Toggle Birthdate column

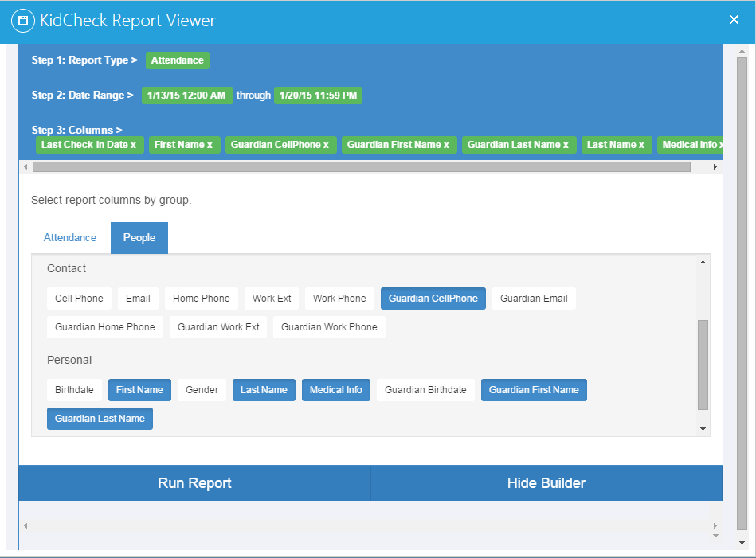74,390
